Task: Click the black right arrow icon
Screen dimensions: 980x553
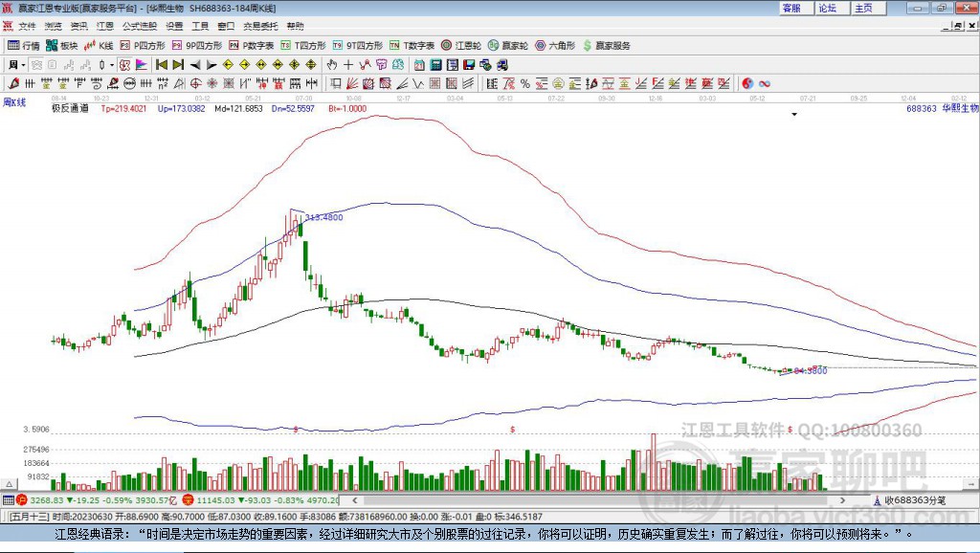Action: coord(212,65)
